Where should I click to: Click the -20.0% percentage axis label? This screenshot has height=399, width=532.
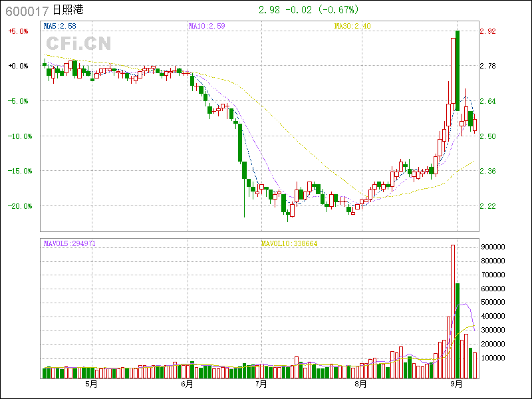(18, 206)
